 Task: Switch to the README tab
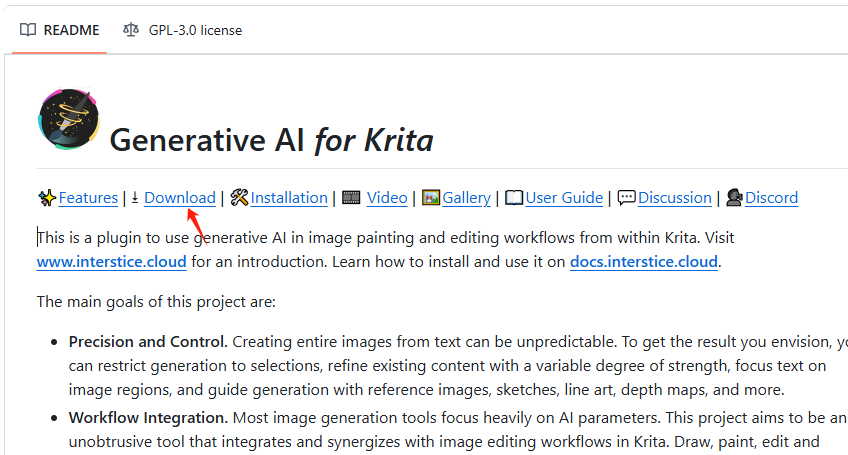click(x=70, y=30)
